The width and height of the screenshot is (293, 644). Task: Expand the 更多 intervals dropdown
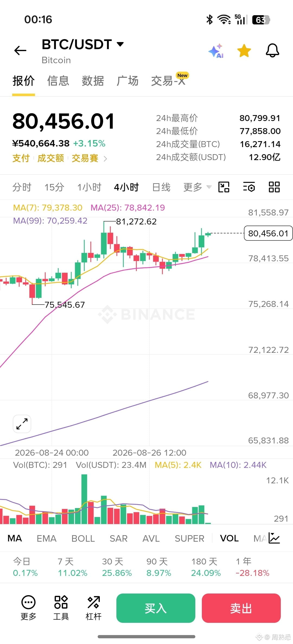197,187
